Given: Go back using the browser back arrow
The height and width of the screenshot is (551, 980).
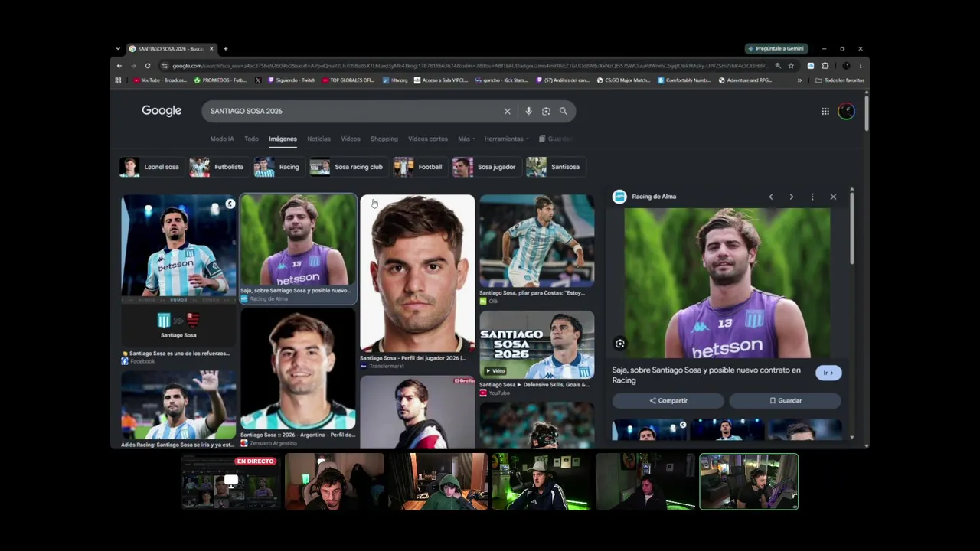Looking at the screenshot, I should 119,66.
